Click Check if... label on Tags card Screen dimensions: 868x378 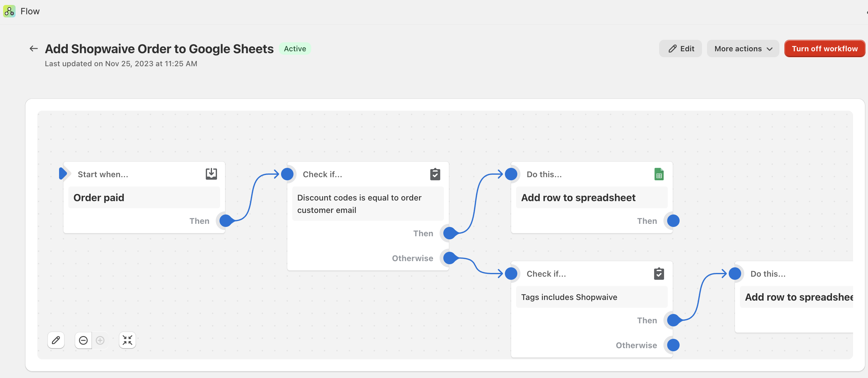tap(546, 274)
